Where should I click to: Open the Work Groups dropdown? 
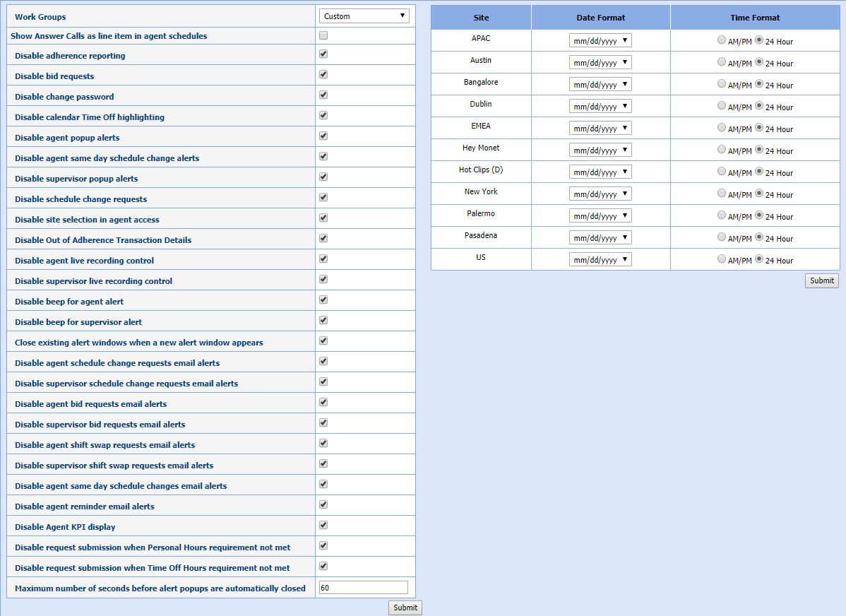[364, 16]
